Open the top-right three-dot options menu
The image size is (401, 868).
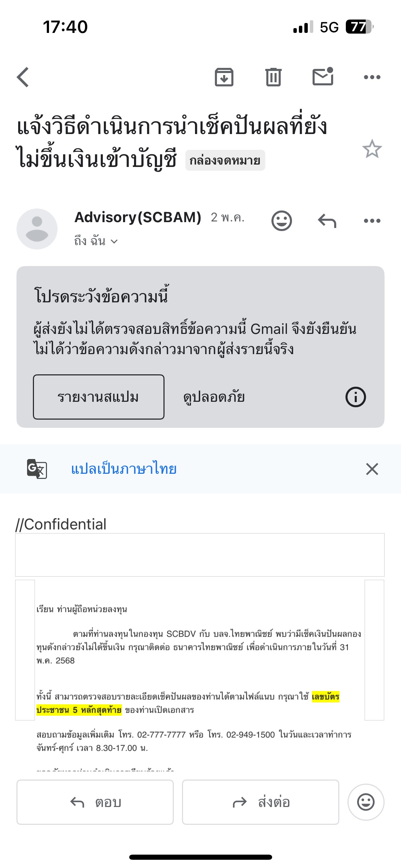pos(372,77)
